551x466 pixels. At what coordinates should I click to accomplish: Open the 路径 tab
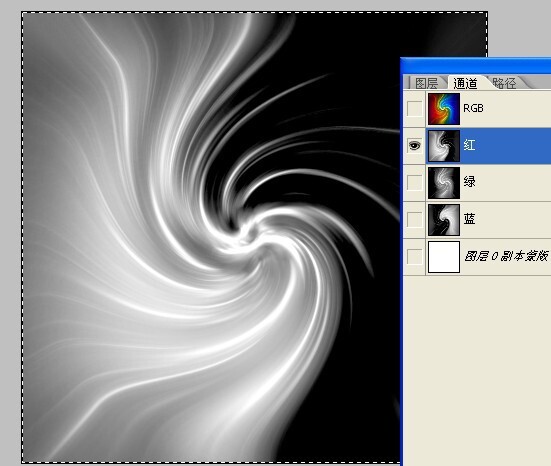(x=504, y=83)
